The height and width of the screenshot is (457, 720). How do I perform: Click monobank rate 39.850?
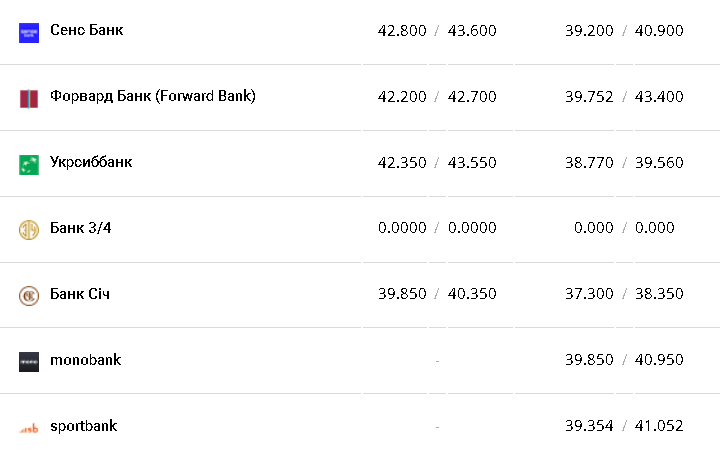click(589, 360)
